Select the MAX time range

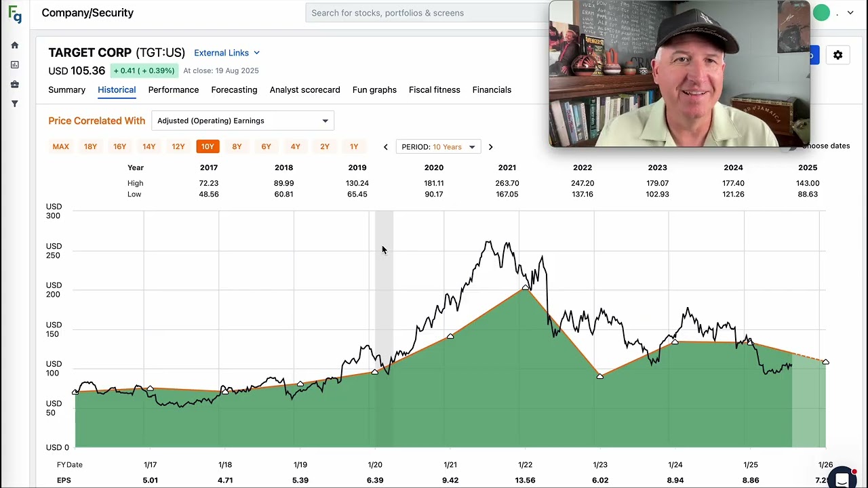tap(61, 146)
